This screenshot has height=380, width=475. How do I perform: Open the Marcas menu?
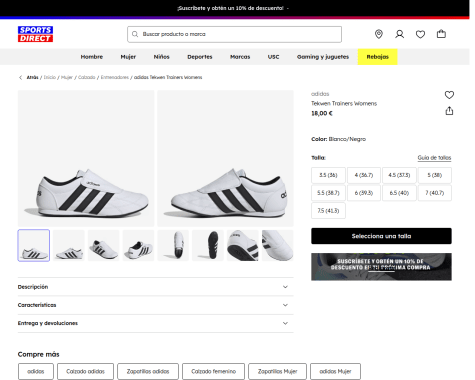click(240, 57)
